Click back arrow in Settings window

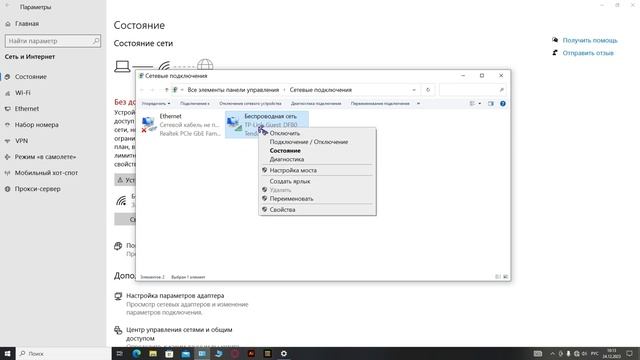(7, 6)
